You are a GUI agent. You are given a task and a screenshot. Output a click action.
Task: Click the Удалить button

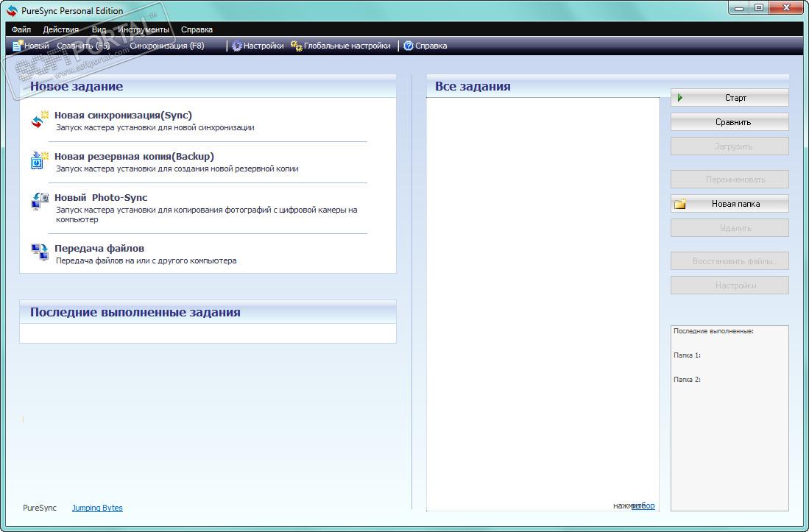[x=729, y=228]
